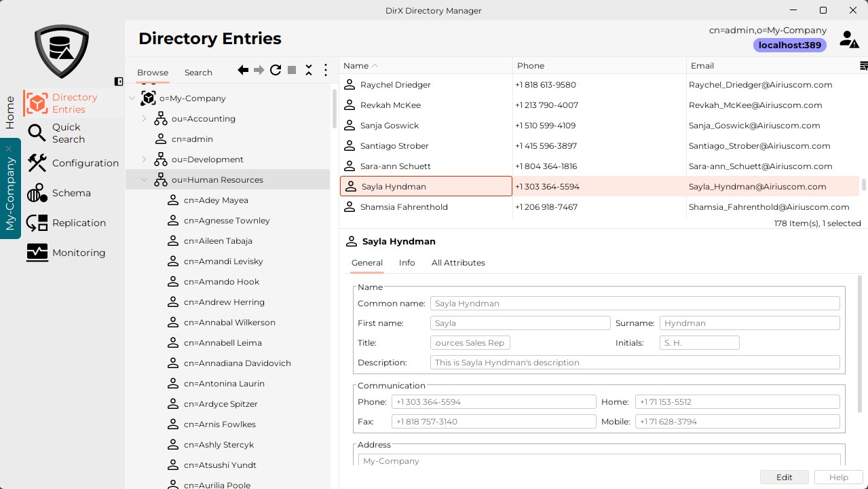The height and width of the screenshot is (489, 868).
Task: Open Help
Action: 838,477
